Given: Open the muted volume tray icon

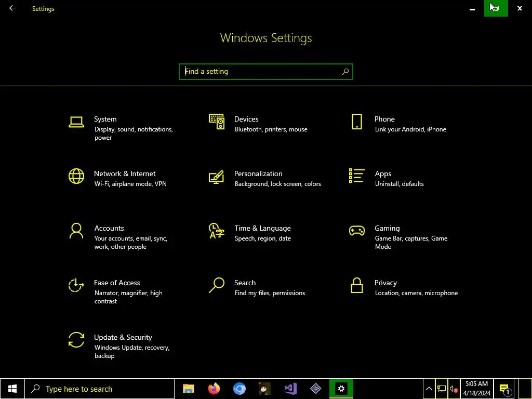Looking at the screenshot, I should [454, 389].
